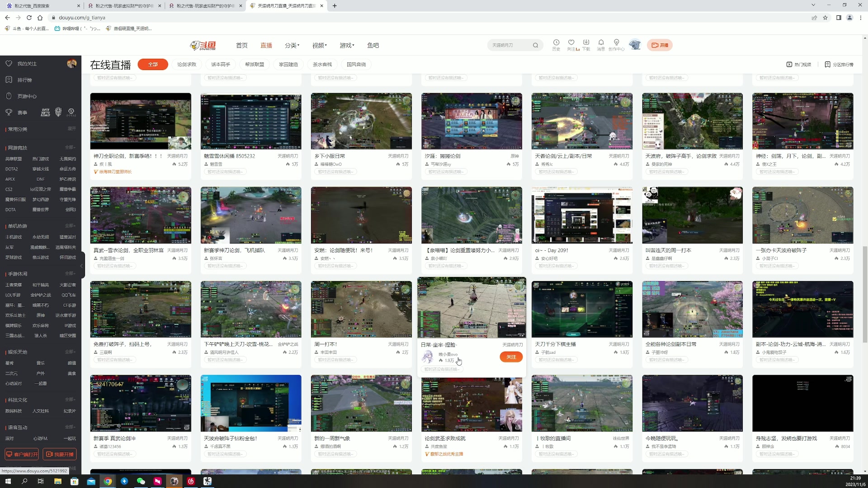Open the 消息 notification bell
Viewport: 868px width, 488px height.
click(601, 42)
